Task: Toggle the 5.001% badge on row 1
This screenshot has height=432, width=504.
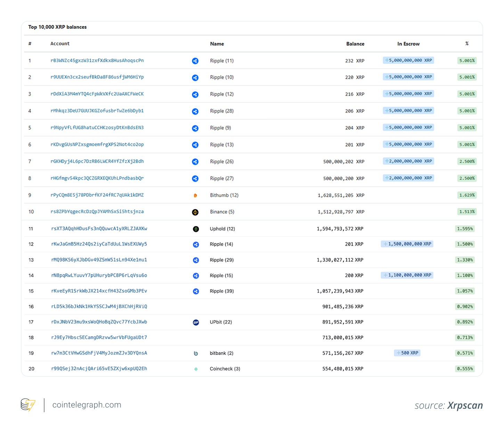Action: pos(466,60)
